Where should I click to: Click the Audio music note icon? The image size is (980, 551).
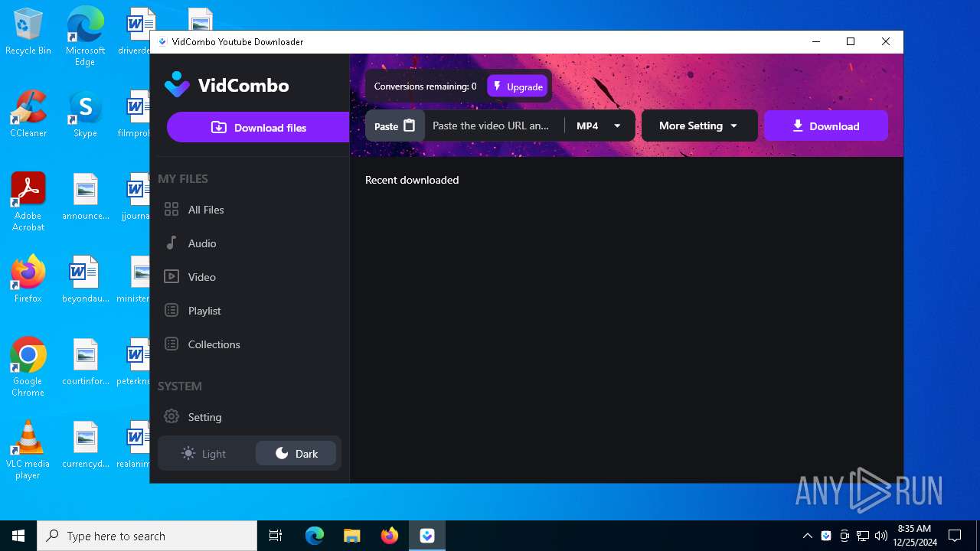171,243
